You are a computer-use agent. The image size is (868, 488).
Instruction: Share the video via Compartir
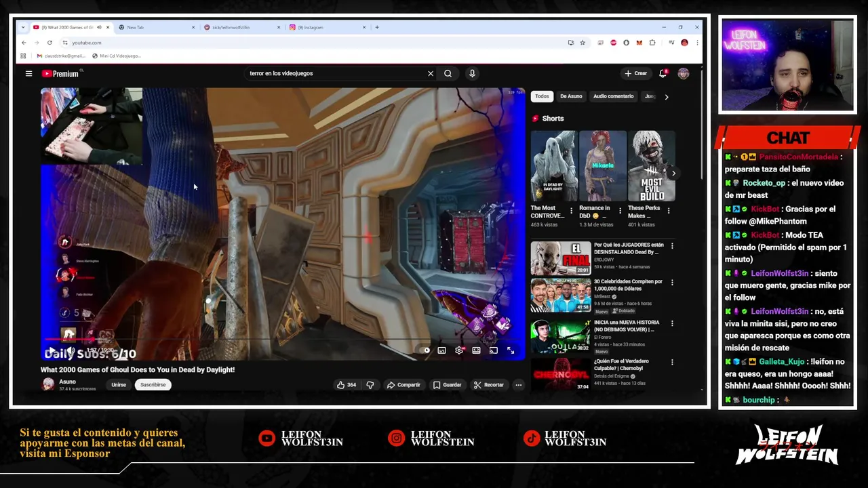click(x=403, y=385)
